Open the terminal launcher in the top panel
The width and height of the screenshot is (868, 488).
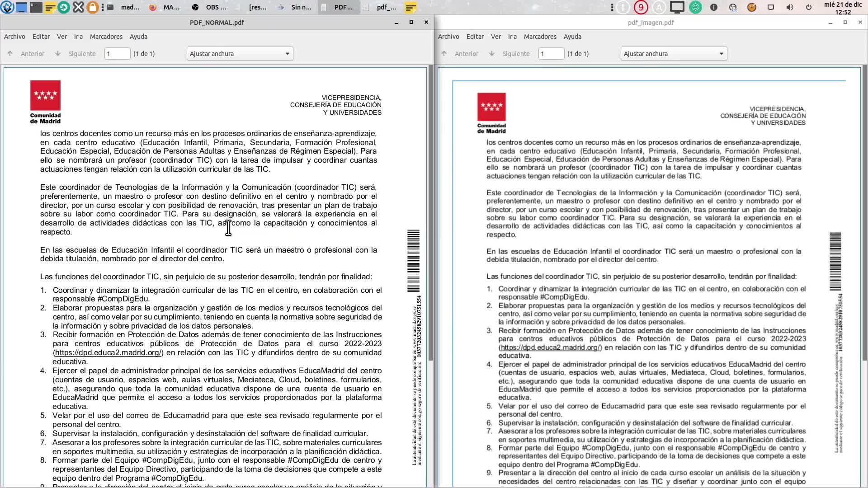pyautogui.click(x=36, y=7)
